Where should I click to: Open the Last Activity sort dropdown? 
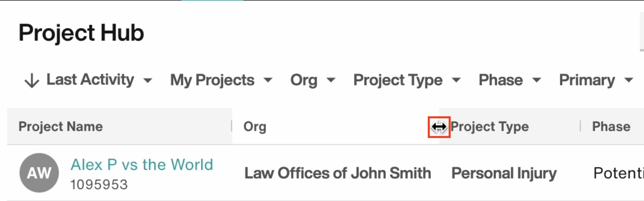pyautogui.click(x=99, y=80)
